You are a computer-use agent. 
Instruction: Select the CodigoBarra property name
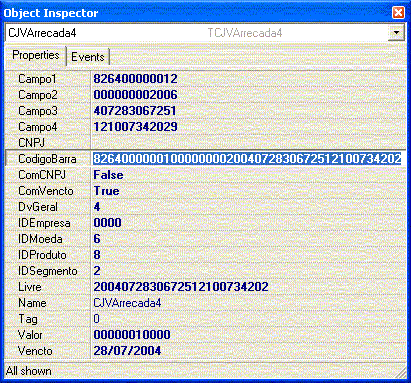[47, 159]
